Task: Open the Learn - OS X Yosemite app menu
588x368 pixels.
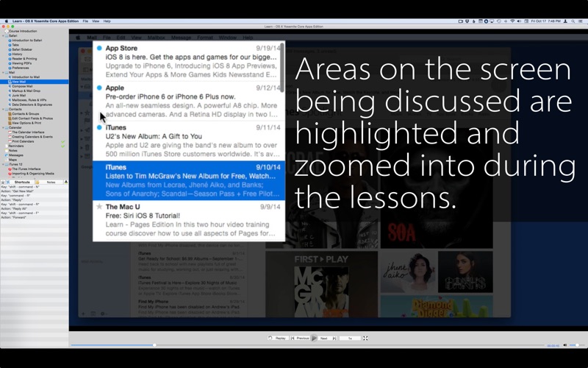Action: coord(46,21)
